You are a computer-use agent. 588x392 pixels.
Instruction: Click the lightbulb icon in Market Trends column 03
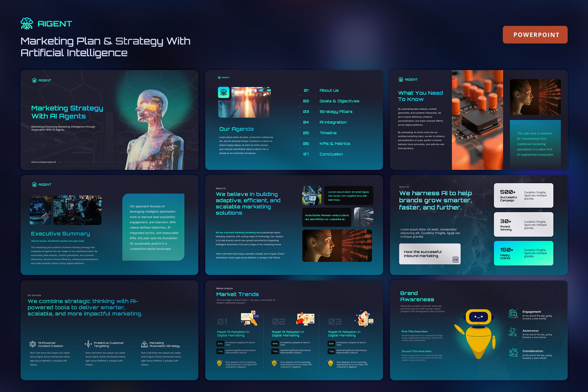330,363
